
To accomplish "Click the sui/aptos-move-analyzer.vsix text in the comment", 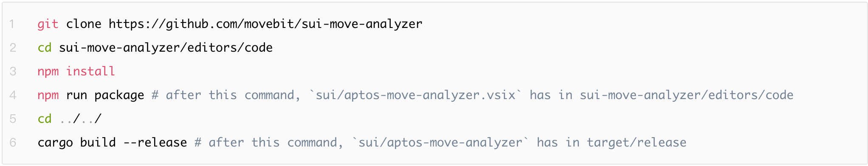I will (x=415, y=95).
